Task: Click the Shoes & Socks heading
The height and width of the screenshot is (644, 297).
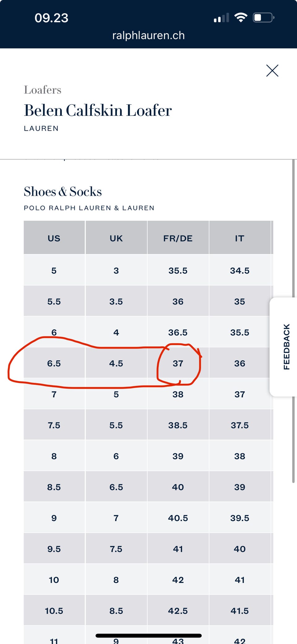Action: tap(63, 191)
